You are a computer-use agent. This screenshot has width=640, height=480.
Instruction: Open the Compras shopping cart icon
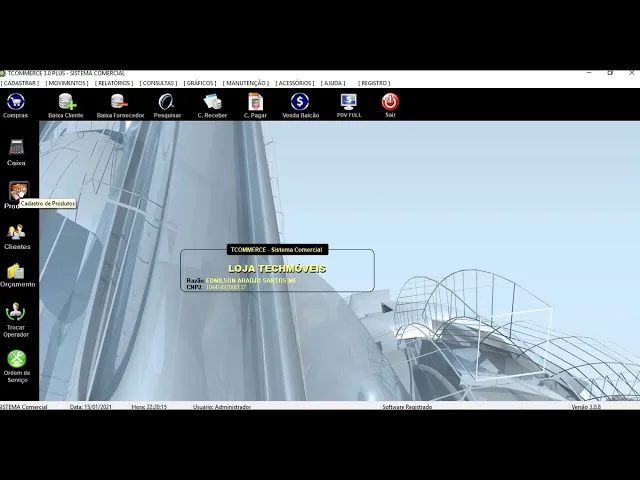coord(16,102)
